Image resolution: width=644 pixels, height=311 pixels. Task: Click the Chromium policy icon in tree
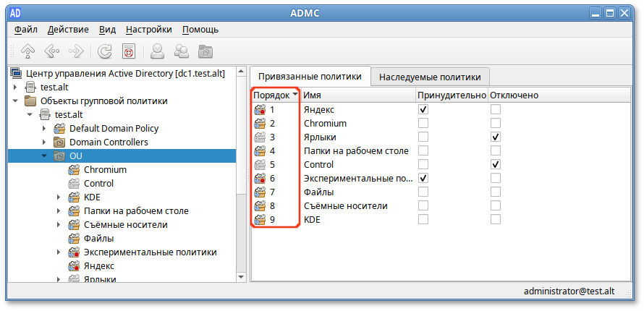coord(74,169)
